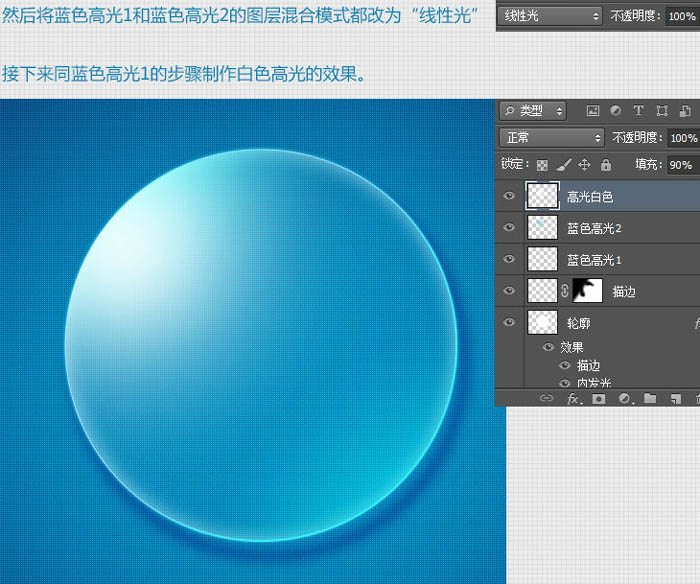
Task: Click the smart object filter icon
Action: (x=685, y=111)
